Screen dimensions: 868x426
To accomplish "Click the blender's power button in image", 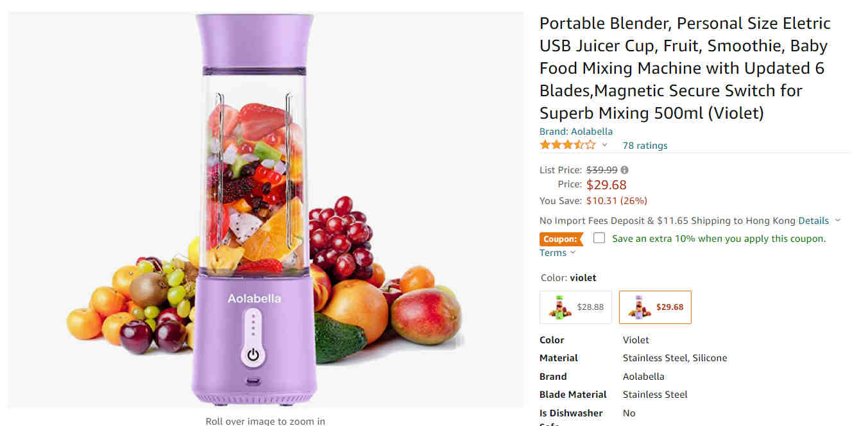I will click(253, 354).
